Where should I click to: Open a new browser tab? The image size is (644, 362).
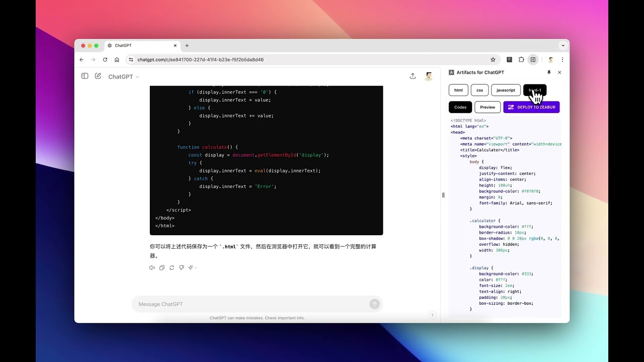(187, 45)
